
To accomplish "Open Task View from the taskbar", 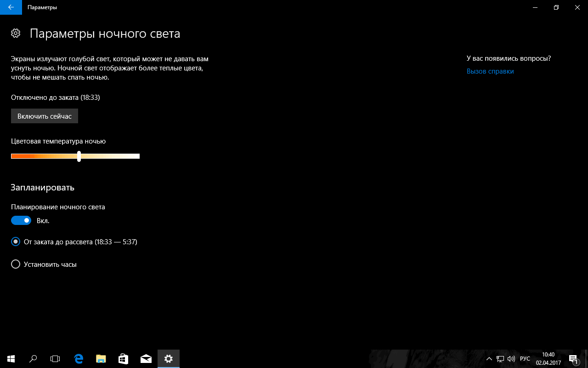I will click(x=55, y=359).
